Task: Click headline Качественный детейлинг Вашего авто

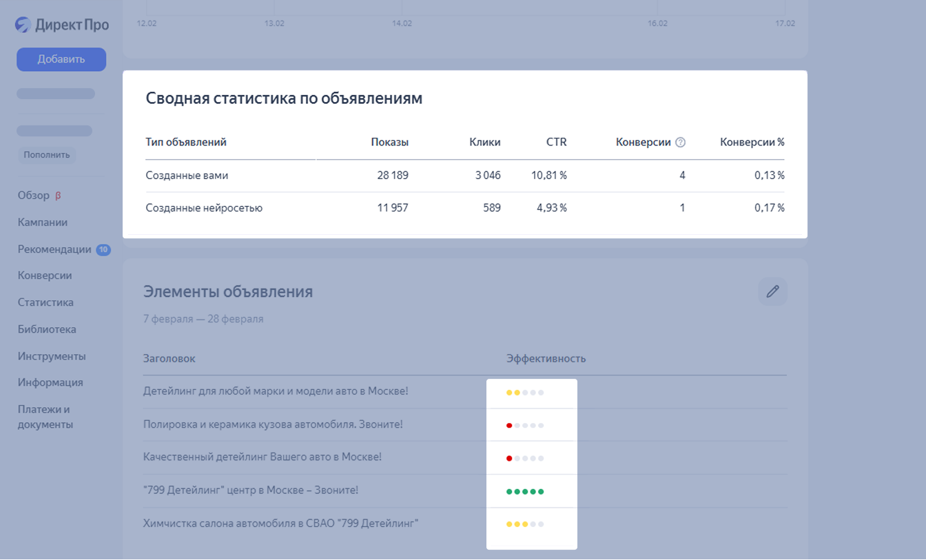Action: click(263, 457)
